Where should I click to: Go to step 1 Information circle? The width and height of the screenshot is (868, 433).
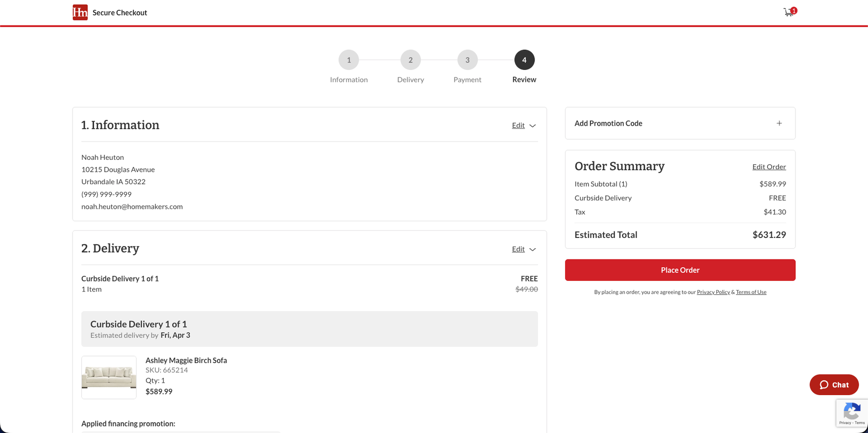(349, 60)
